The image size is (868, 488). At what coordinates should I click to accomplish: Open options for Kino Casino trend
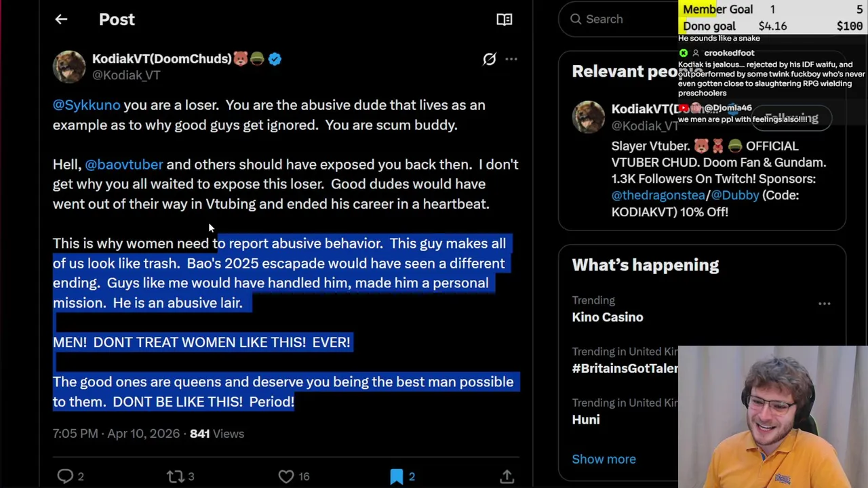824,304
